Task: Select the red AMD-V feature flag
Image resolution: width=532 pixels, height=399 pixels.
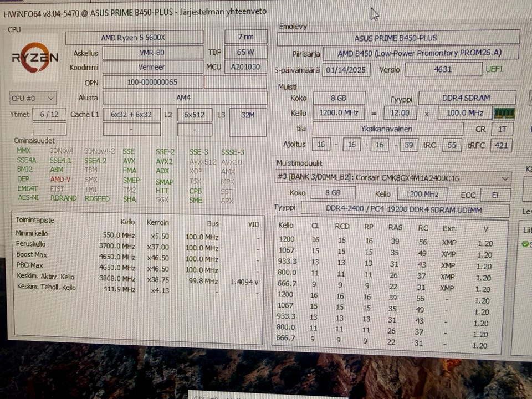Action: point(60,179)
